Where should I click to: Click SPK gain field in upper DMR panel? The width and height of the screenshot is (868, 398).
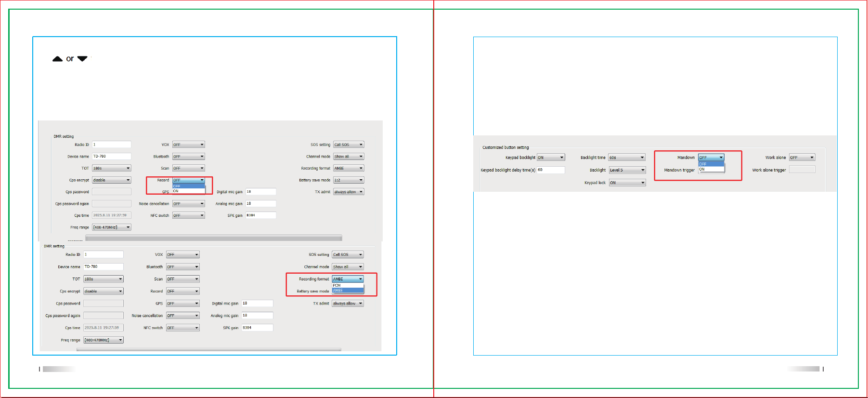point(261,215)
